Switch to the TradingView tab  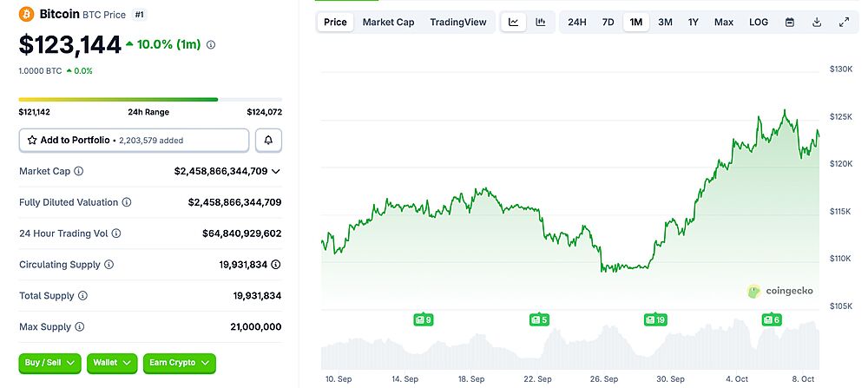(x=458, y=22)
